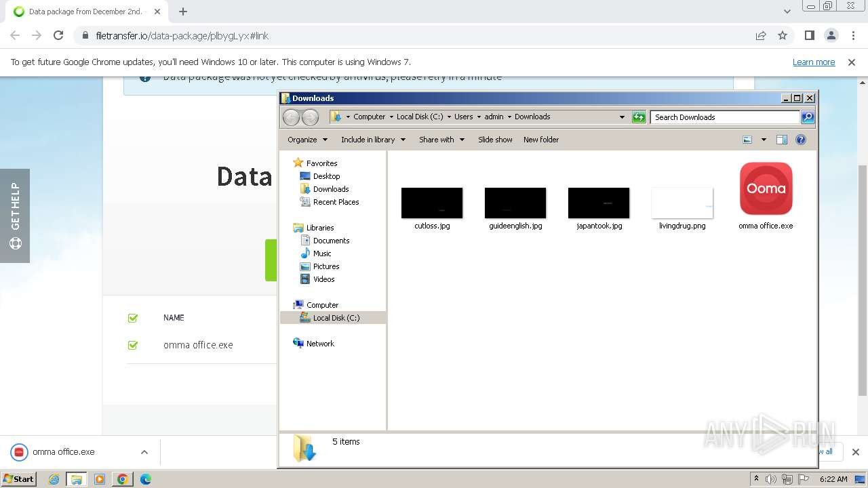Select Users breadcrumb segment

[x=464, y=117]
